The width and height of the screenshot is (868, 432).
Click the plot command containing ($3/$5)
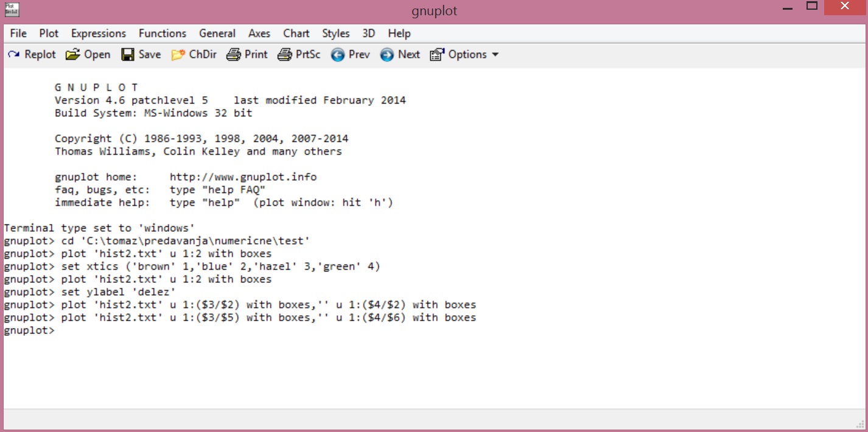coord(240,318)
